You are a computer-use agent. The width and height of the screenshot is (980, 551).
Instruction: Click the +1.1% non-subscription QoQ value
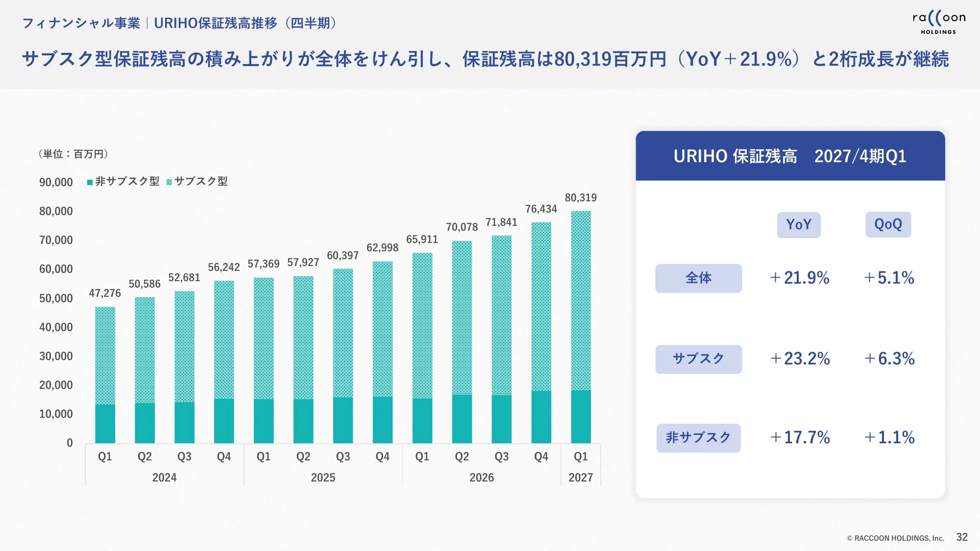889,437
